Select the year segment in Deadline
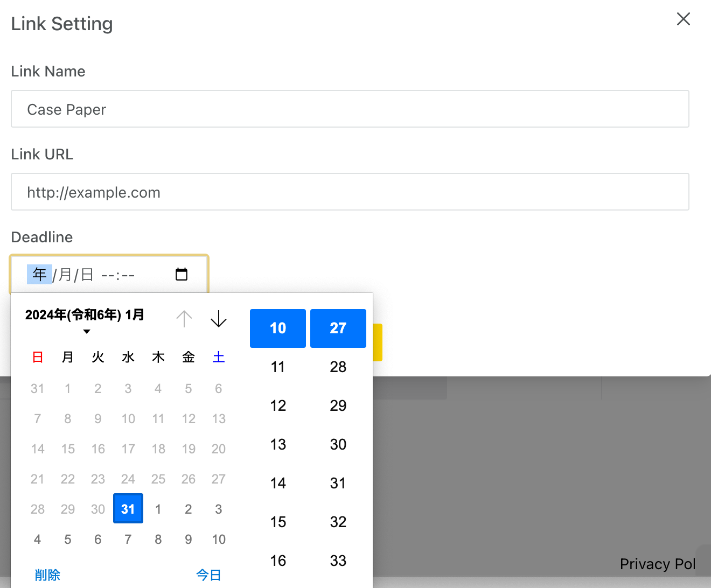This screenshot has height=588, width=711. pyautogui.click(x=39, y=275)
